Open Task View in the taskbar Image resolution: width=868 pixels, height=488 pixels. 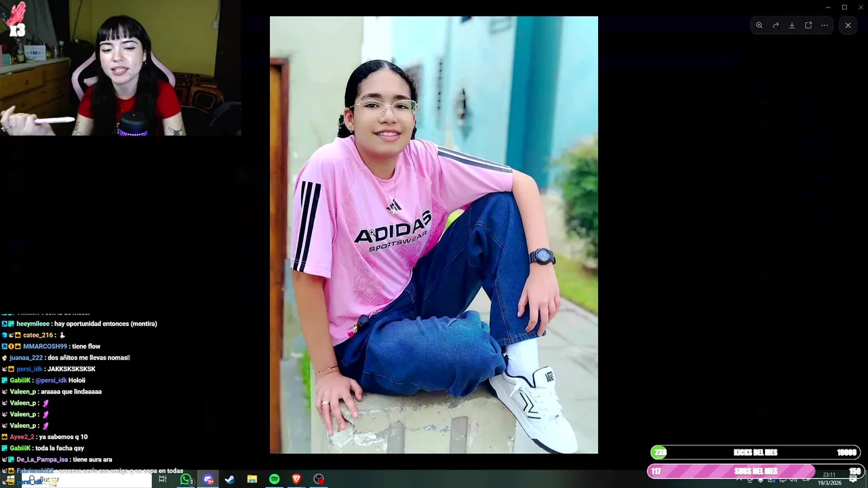163,479
